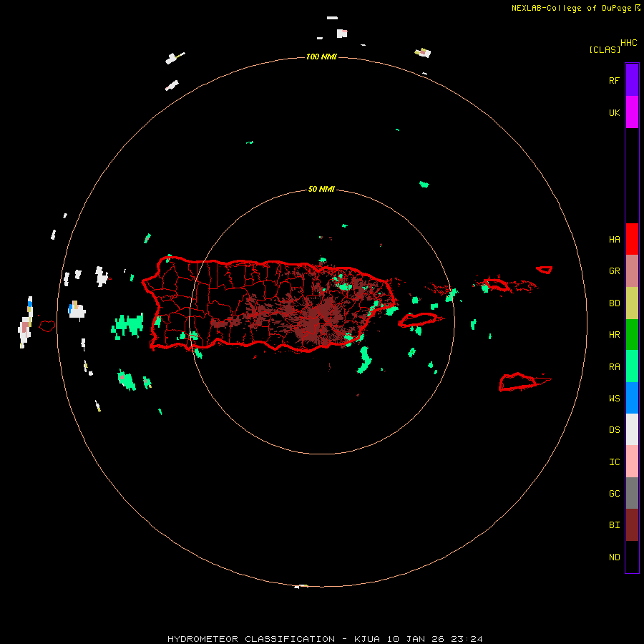
Task: Click the 'HHC' product label
Action: coord(629,43)
